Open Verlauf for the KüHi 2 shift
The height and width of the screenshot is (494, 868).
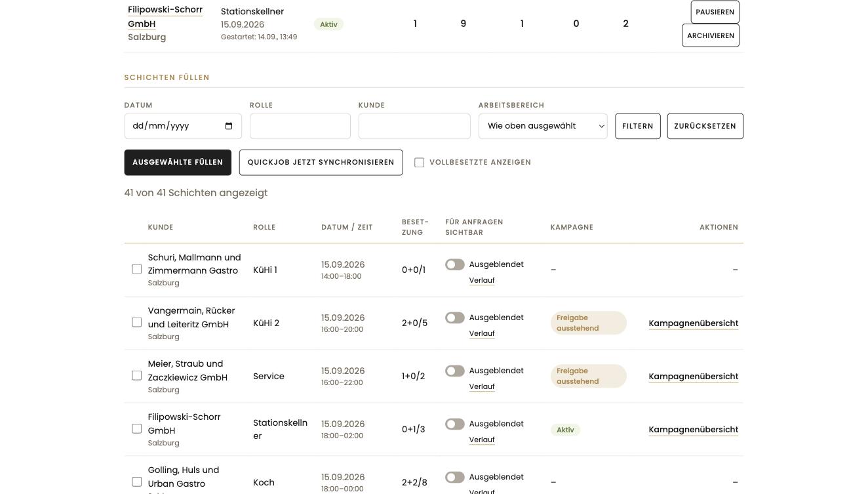482,333
